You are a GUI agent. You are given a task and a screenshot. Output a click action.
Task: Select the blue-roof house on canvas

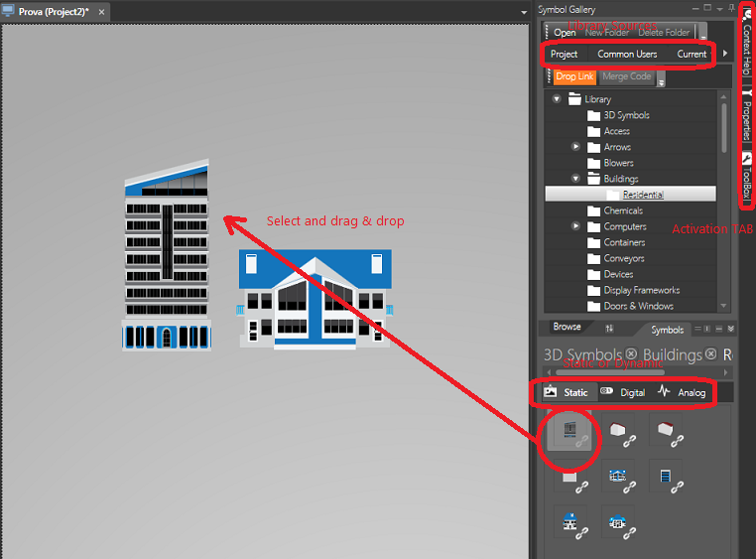tap(315, 299)
